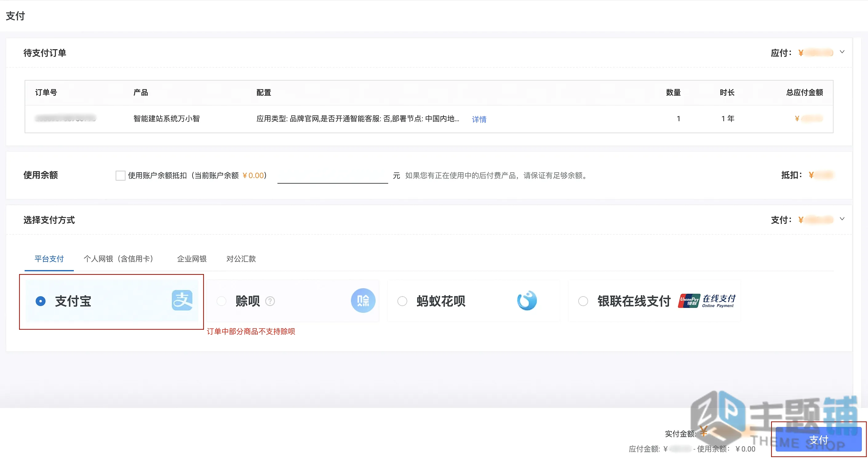Viewport: 868px width, 462px height.
Task: Click the Alipay logo icon
Action: pos(182,300)
